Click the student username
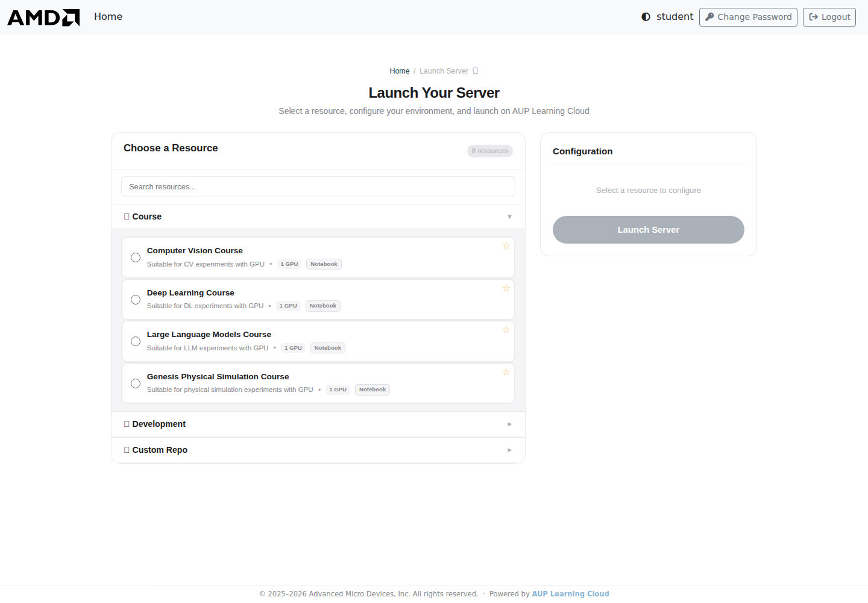The height and width of the screenshot is (603, 868). tap(675, 17)
